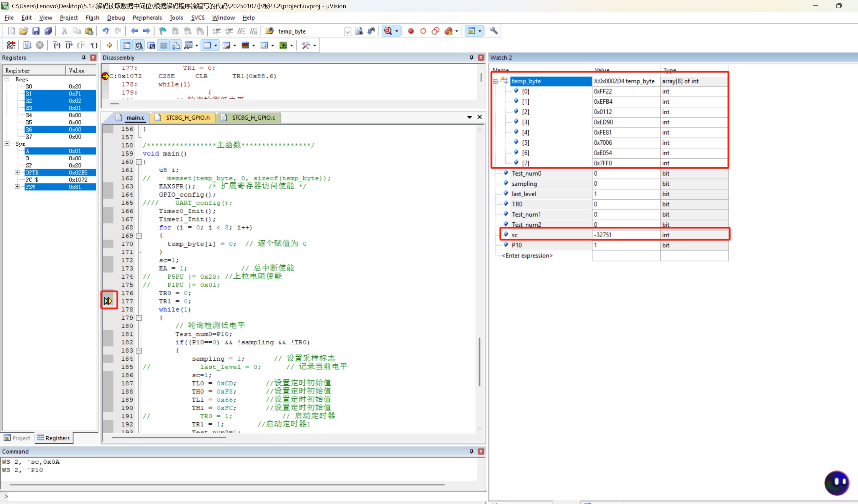858x504 pixels.
Task: Show the next statement yellow arrow
Action: 109,45
